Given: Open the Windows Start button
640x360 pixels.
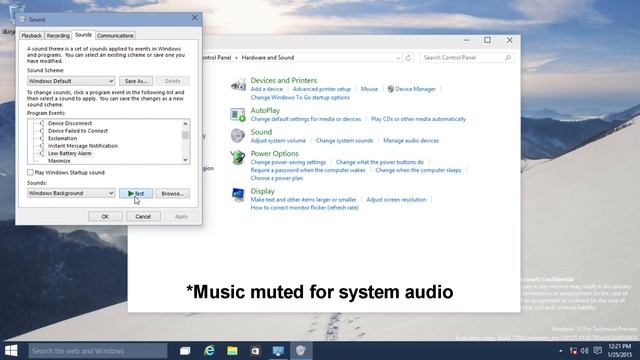Looking at the screenshot, I should click(11, 351).
